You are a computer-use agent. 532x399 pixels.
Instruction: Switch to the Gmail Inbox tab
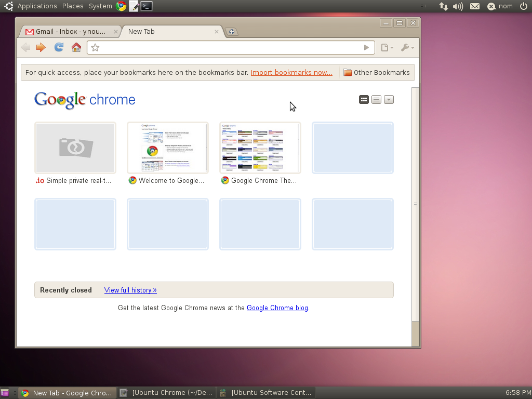(x=68, y=31)
